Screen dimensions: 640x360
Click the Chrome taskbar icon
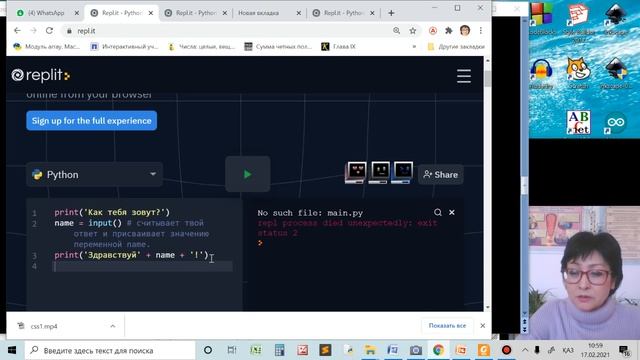point(438,350)
